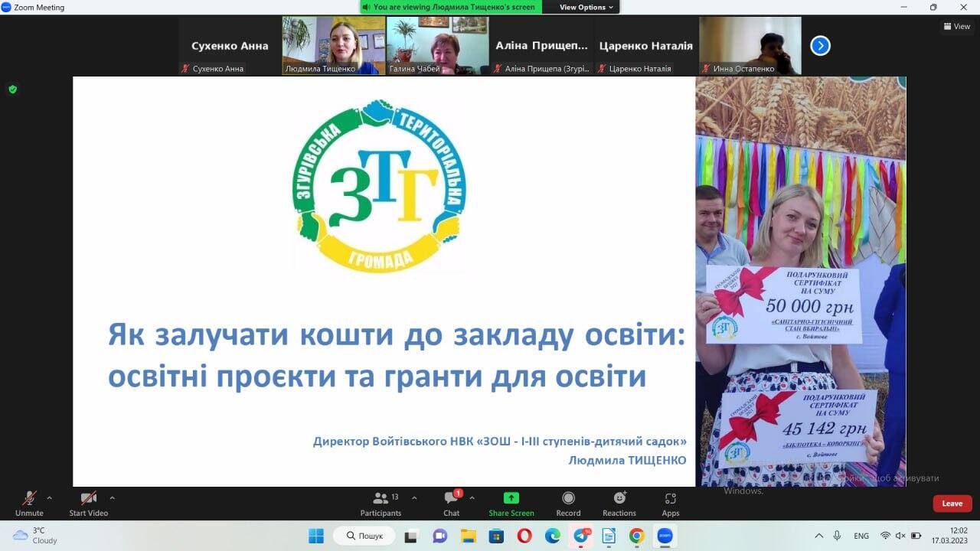Screen dimensions: 980x551
Task: Leave the meeting
Action: (x=952, y=504)
